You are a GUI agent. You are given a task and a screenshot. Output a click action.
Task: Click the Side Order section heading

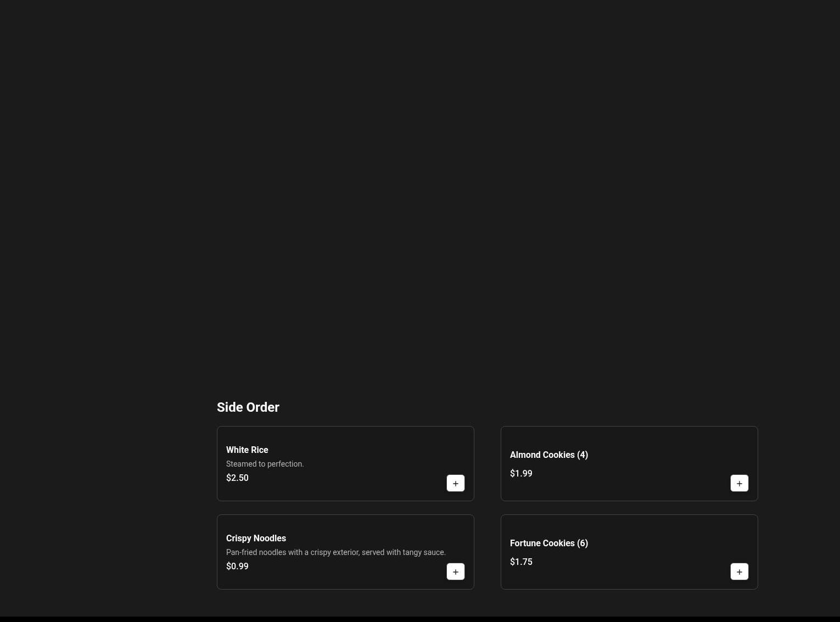coord(248,407)
